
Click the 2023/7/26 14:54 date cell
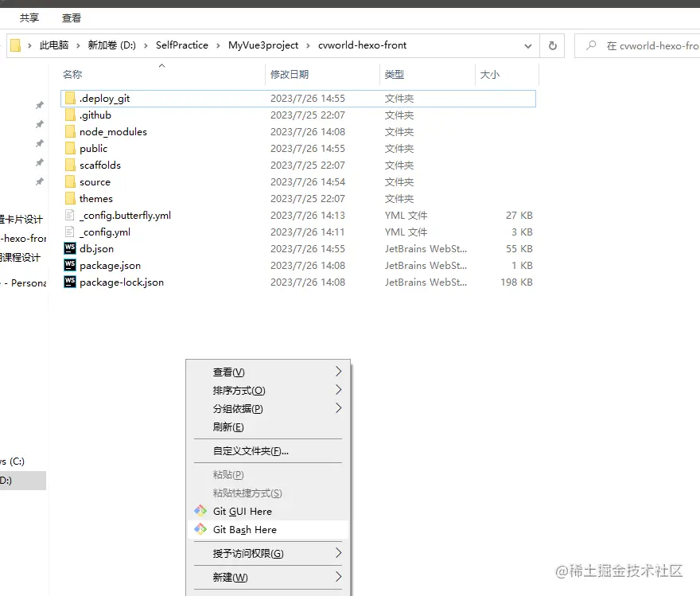tap(308, 181)
